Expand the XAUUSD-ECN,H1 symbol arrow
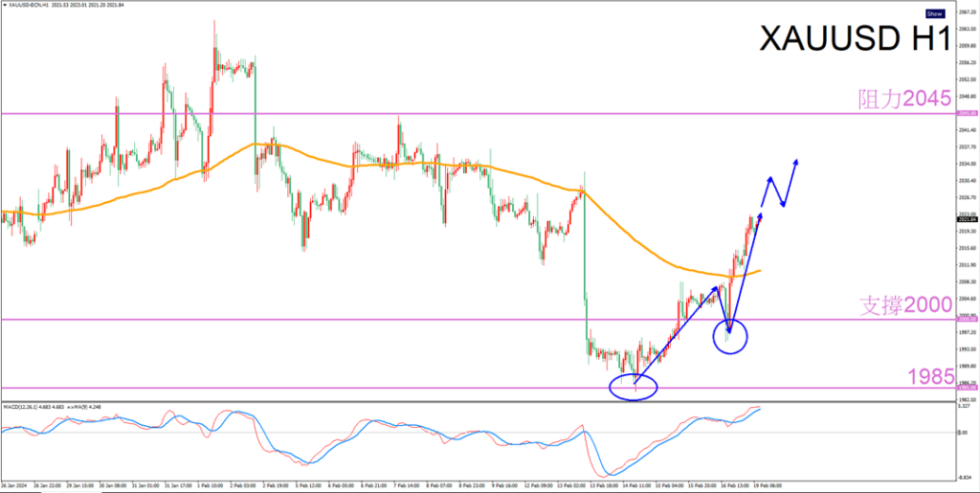Image resolution: width=980 pixels, height=493 pixels. pos(4,5)
